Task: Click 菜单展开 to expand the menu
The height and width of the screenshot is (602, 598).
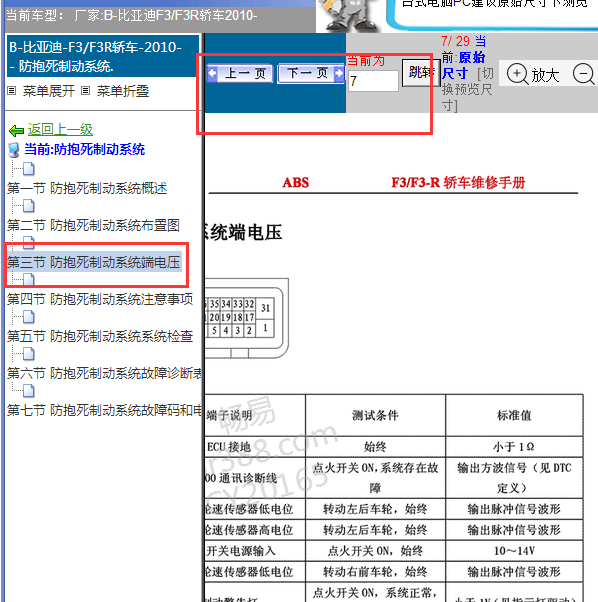Action: [49, 91]
